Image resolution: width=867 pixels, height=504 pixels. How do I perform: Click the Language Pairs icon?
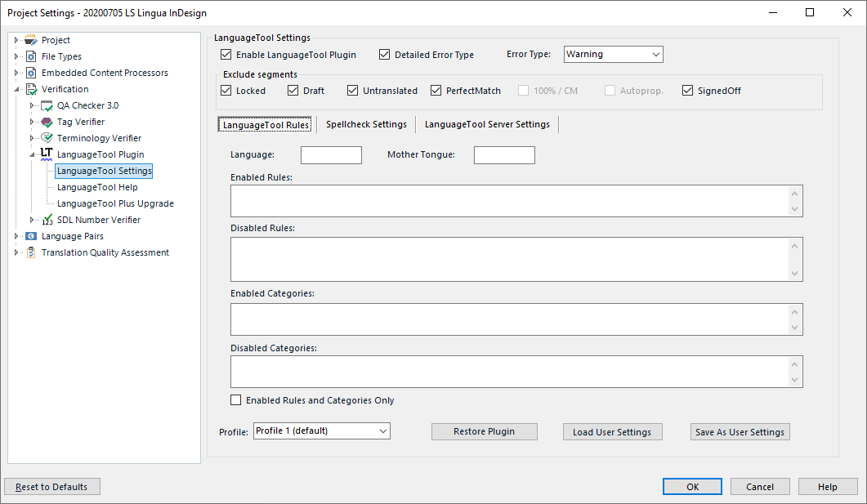coord(31,236)
